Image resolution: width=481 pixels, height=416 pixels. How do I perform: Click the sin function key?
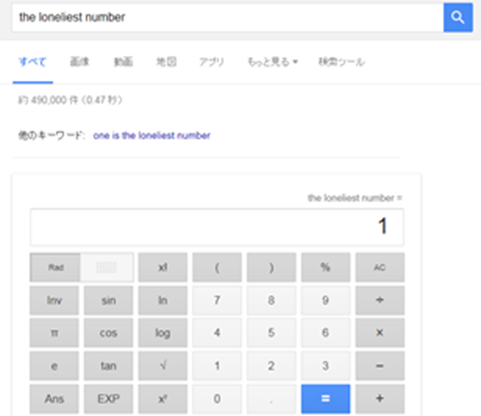click(x=108, y=300)
